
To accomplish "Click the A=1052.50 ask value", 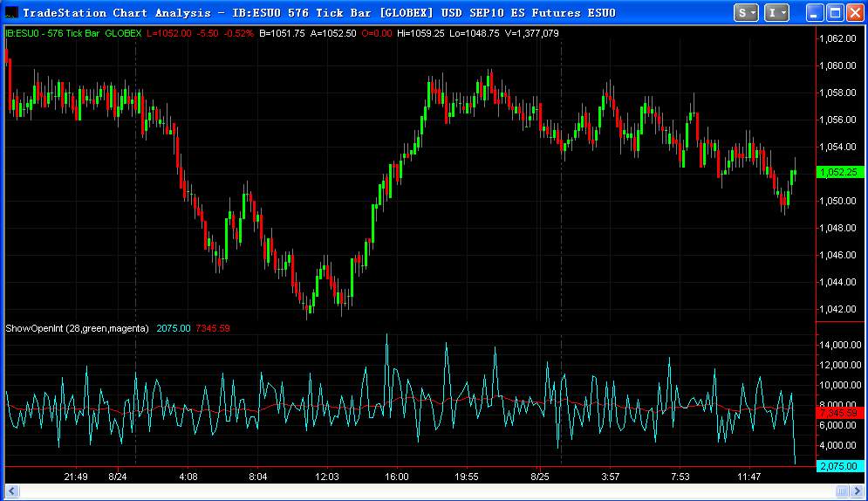I will pyautogui.click(x=332, y=33).
